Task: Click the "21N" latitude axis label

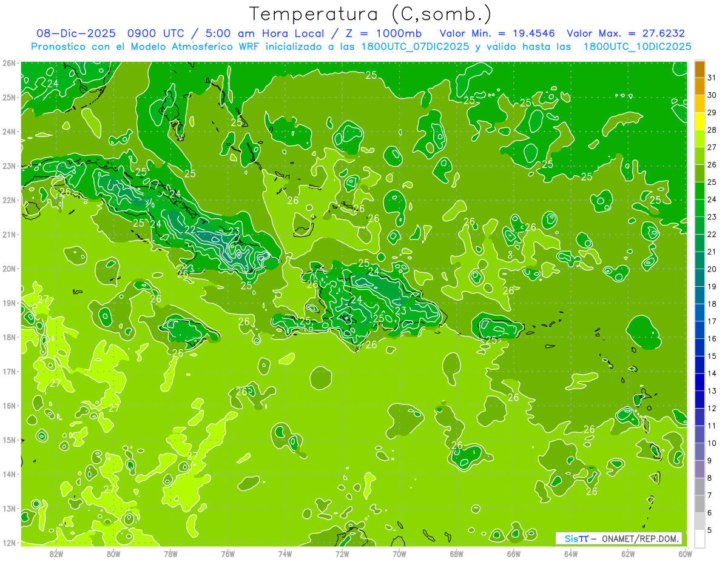Action: coord(9,234)
